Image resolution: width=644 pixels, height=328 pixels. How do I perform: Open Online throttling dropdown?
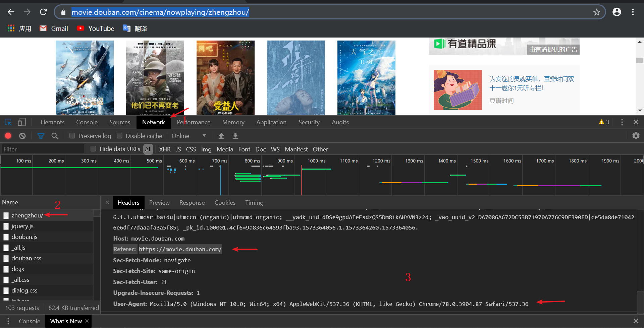tap(189, 136)
